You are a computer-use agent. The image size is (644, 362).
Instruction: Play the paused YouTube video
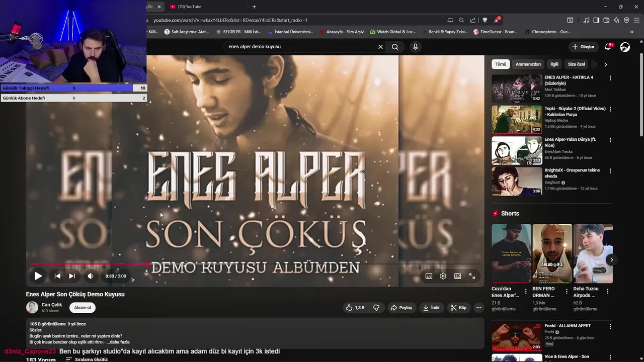[x=38, y=276]
